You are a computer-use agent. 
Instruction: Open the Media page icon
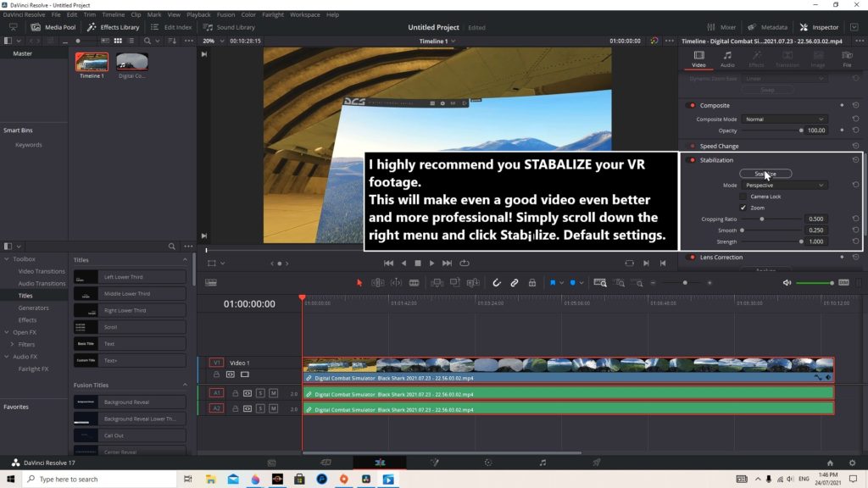point(272,463)
